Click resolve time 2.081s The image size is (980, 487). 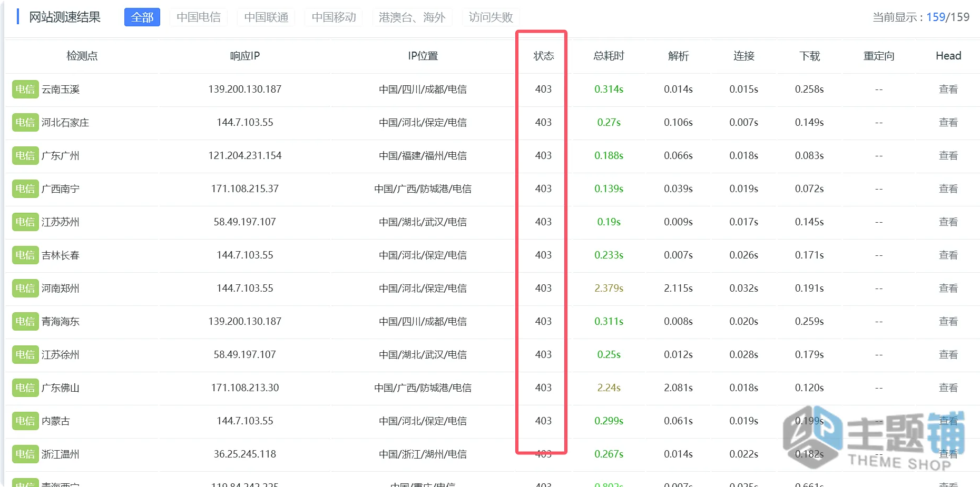679,388
